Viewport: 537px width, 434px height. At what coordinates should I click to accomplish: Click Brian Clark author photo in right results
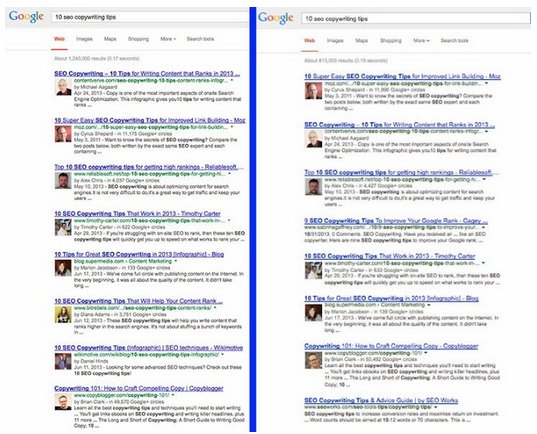click(313, 360)
